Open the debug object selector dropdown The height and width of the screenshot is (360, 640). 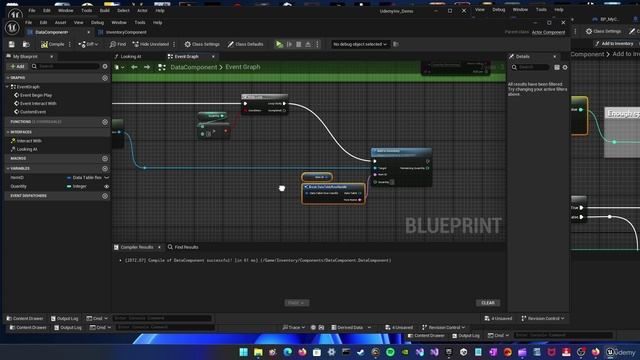pos(360,44)
